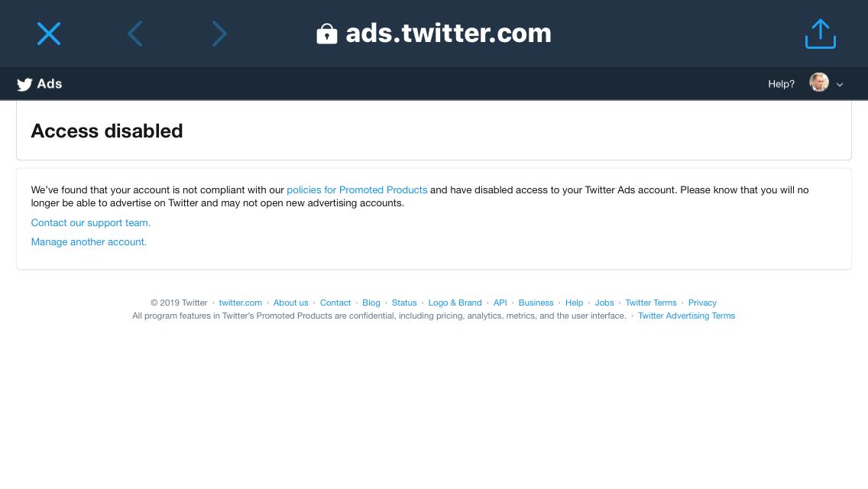Click Contact our support team
The image size is (868, 489).
pyautogui.click(x=91, y=222)
